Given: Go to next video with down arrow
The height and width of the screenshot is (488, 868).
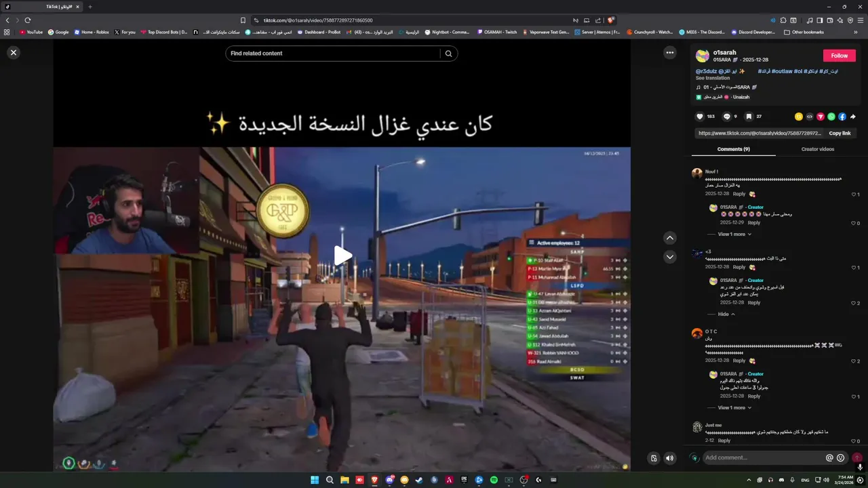Looking at the screenshot, I should (670, 257).
